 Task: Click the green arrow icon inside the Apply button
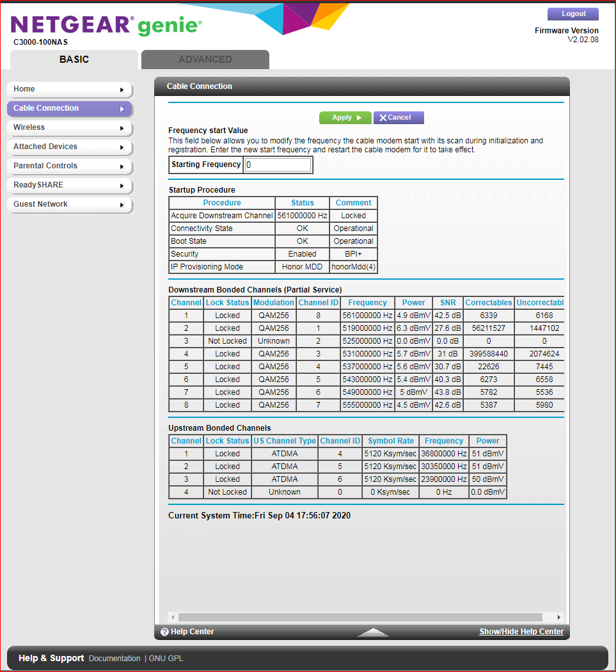(x=358, y=118)
